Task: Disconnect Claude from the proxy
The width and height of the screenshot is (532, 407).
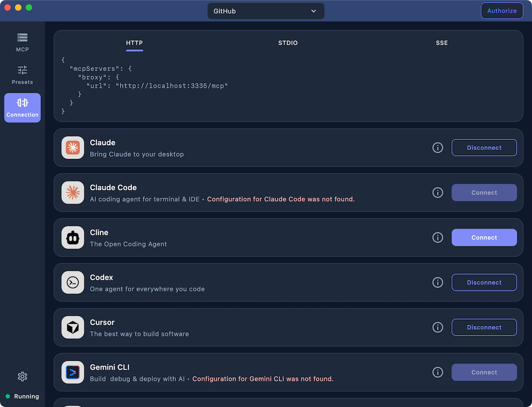Action: click(x=484, y=147)
